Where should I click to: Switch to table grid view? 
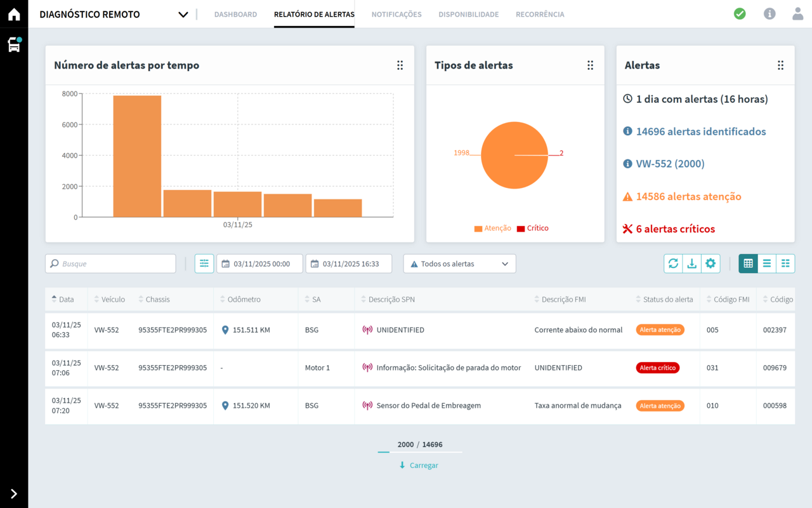(x=749, y=264)
